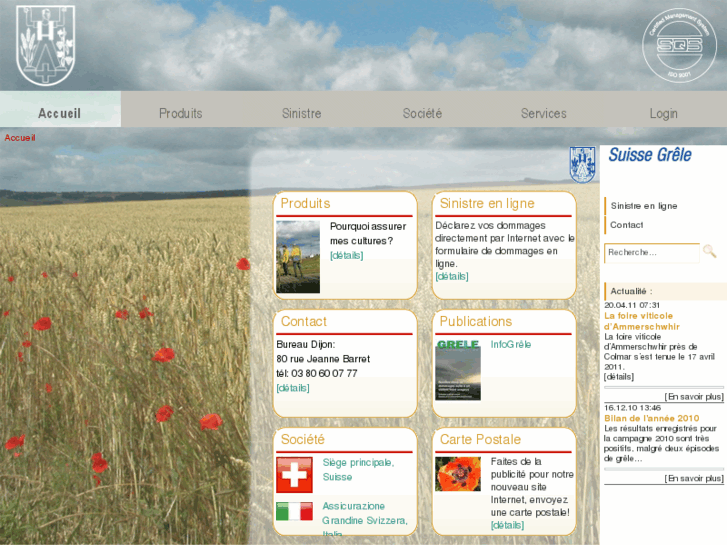This screenshot has height=545, width=727.
Task: Go to the Login menu item
Action: point(663,114)
